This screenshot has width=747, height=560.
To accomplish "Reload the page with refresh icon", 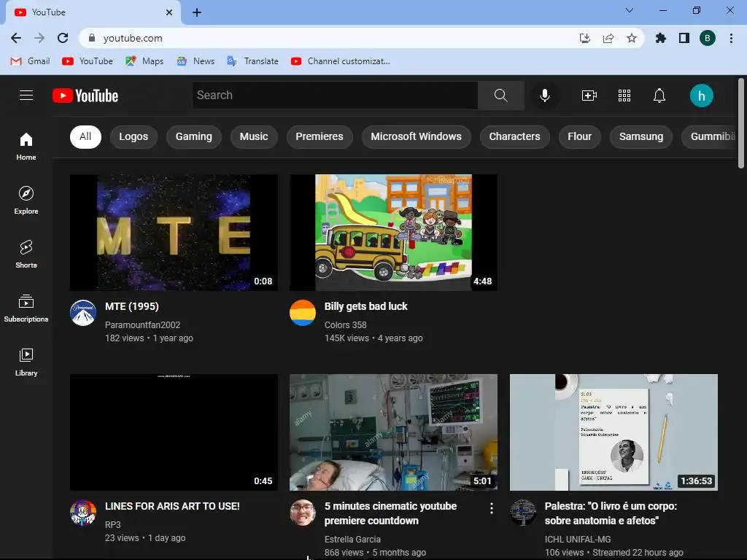I will 63,38.
